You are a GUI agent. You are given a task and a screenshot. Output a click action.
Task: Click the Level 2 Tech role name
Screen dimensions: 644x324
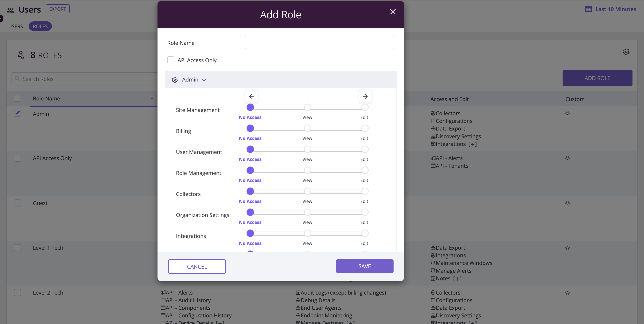[48, 293]
